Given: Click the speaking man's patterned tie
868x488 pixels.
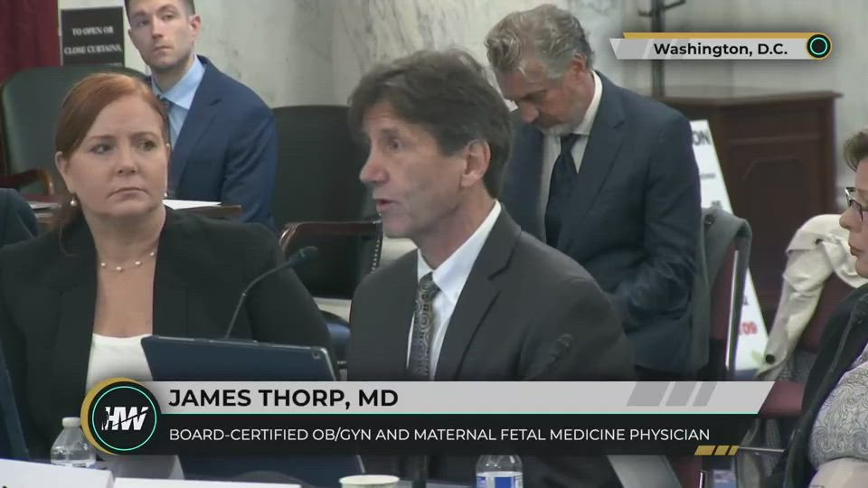Looking at the screenshot, I should tap(423, 324).
